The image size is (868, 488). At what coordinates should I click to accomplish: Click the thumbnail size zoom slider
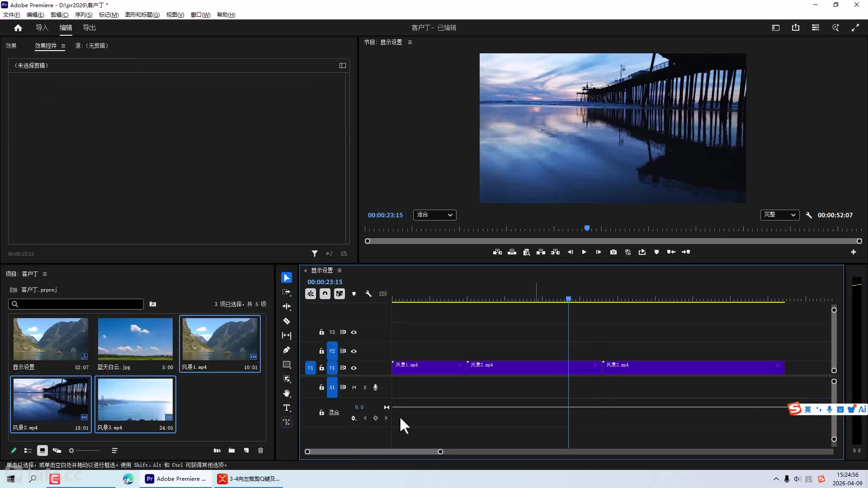pos(84,450)
